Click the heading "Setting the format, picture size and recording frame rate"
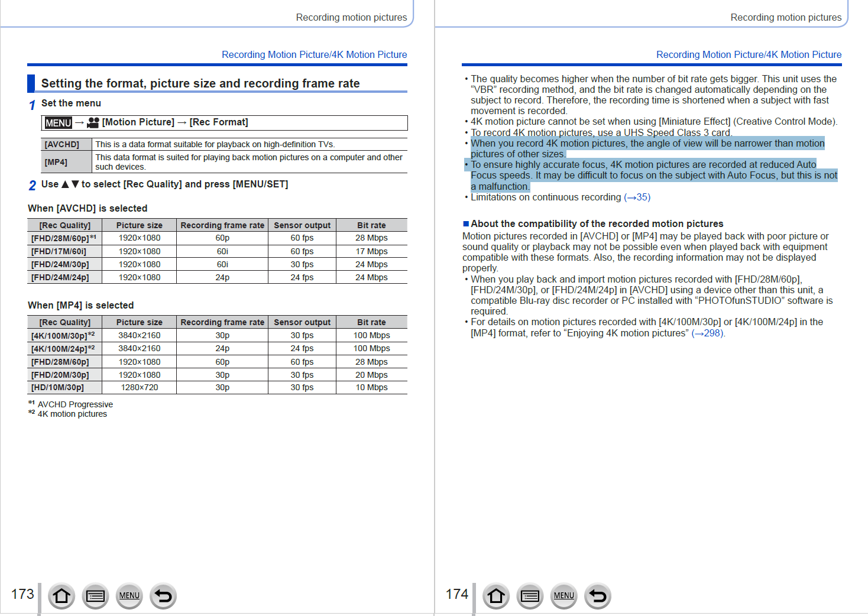Viewport: 868px width, 616px height. tap(200, 83)
